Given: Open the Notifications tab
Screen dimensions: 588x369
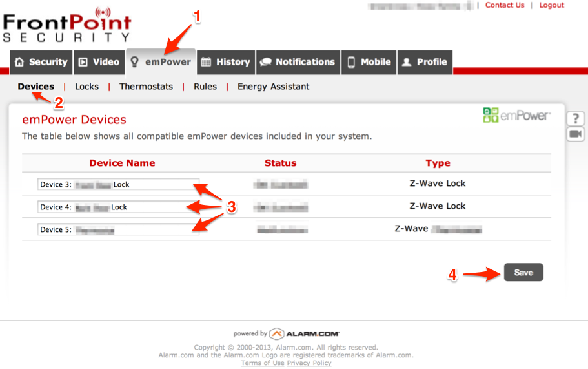Looking at the screenshot, I should click(298, 62).
